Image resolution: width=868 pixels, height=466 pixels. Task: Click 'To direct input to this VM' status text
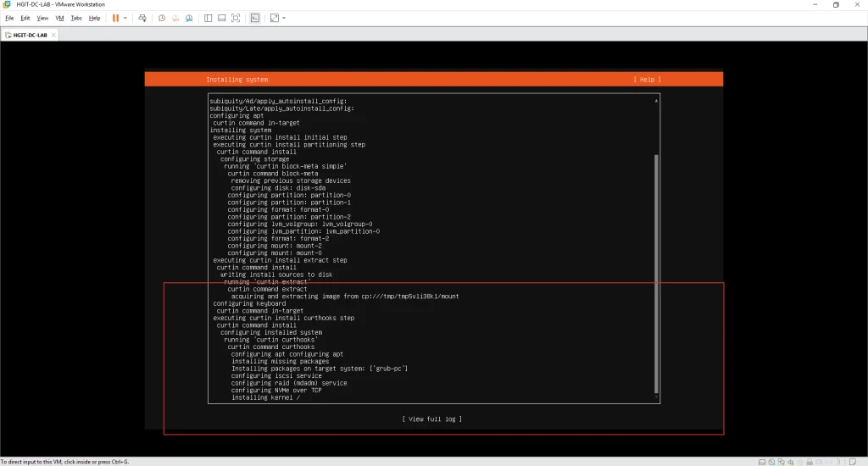tap(64, 462)
